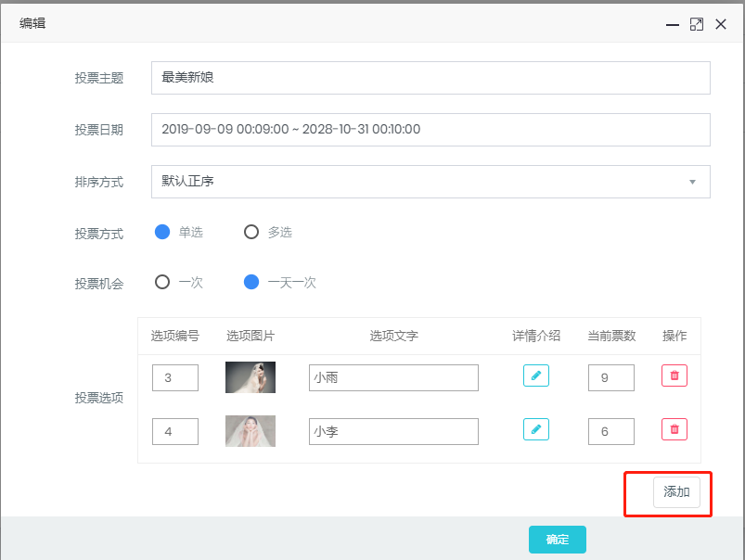Open the 排序方式 dropdown
This screenshot has height=560, width=745.
(x=430, y=182)
